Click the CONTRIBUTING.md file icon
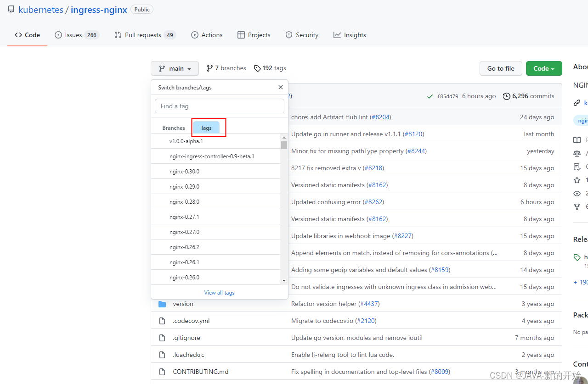The image size is (588, 384). pos(162,372)
